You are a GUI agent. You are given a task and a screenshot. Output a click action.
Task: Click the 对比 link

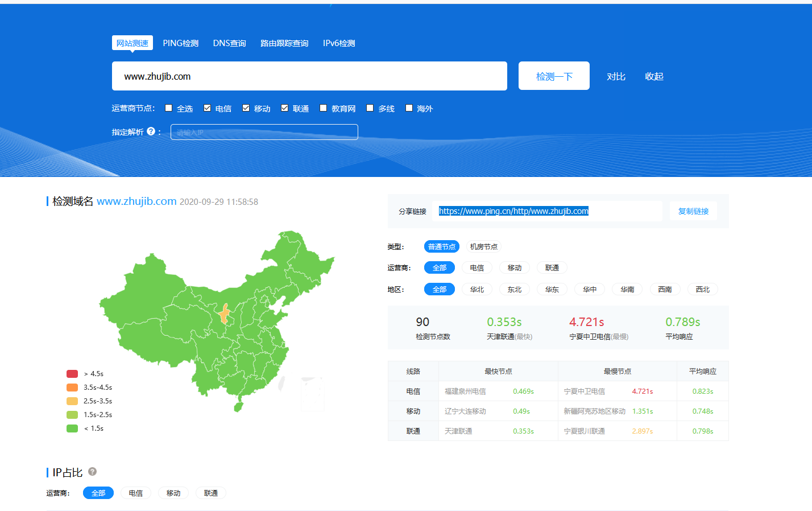coord(616,76)
